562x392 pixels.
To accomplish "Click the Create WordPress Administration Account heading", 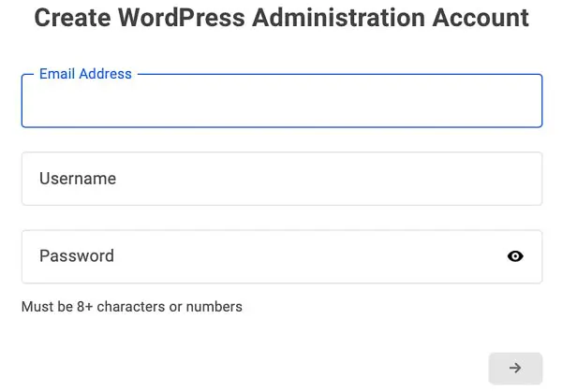I will point(281,18).
